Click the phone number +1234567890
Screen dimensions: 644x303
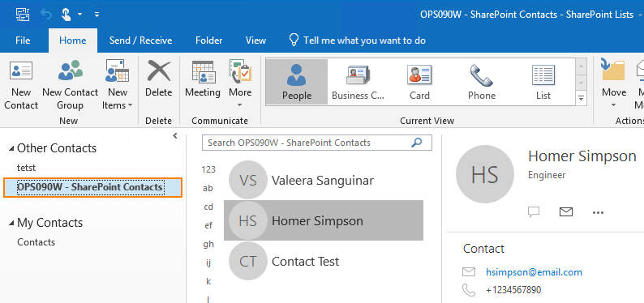tap(513, 290)
